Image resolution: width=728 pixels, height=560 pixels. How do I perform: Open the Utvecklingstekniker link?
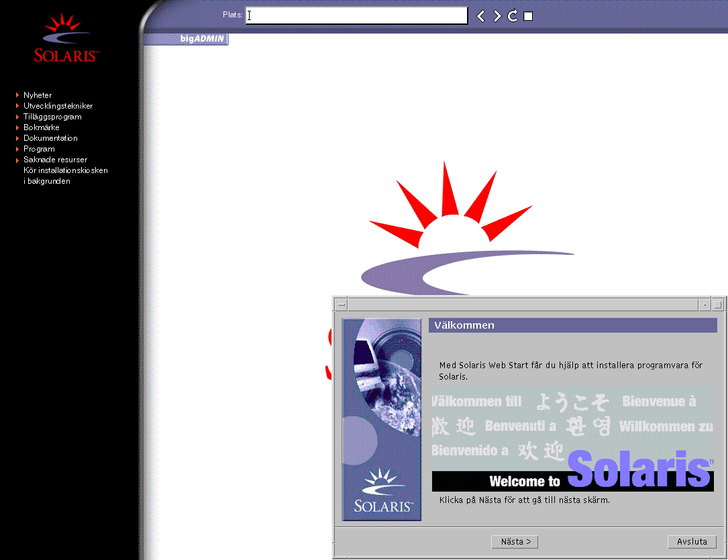tap(58, 106)
